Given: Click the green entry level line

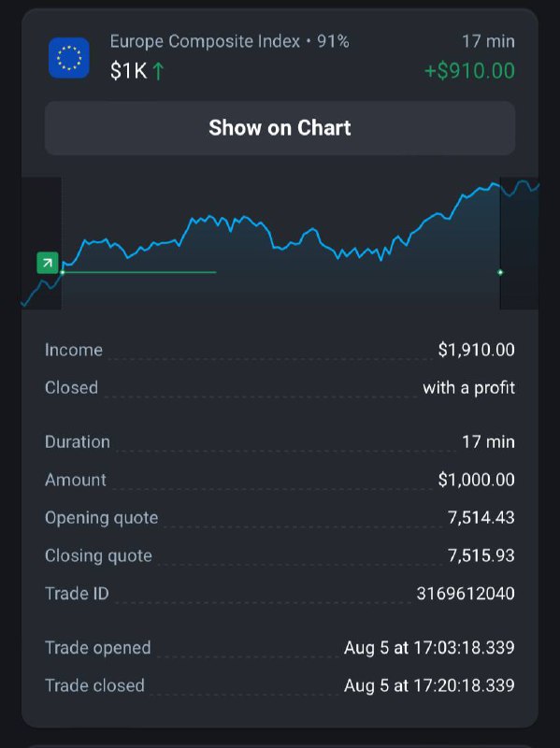Looking at the screenshot, I should [139, 272].
